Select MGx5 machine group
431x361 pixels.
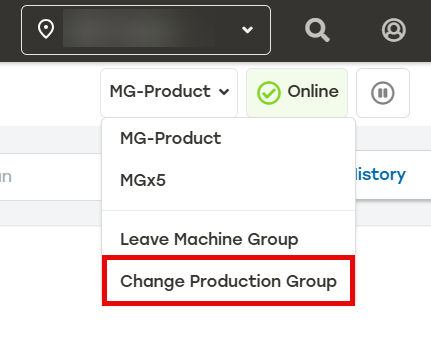pyautogui.click(x=228, y=180)
